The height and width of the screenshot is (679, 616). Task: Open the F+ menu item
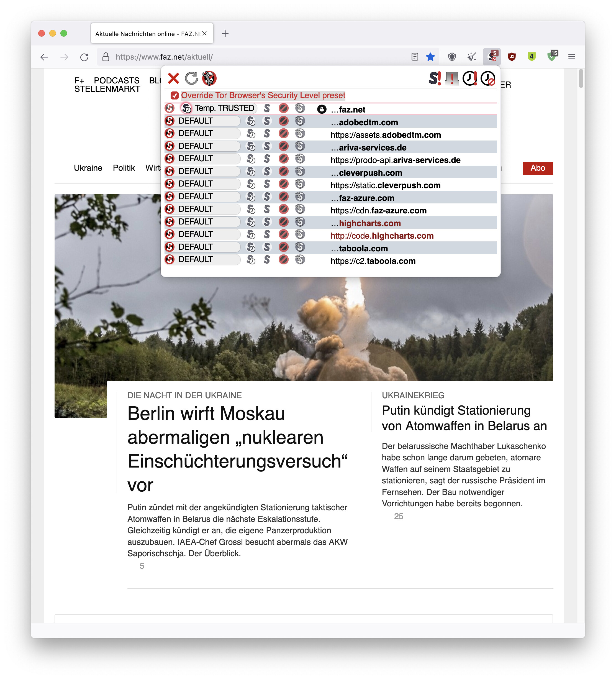click(x=79, y=80)
